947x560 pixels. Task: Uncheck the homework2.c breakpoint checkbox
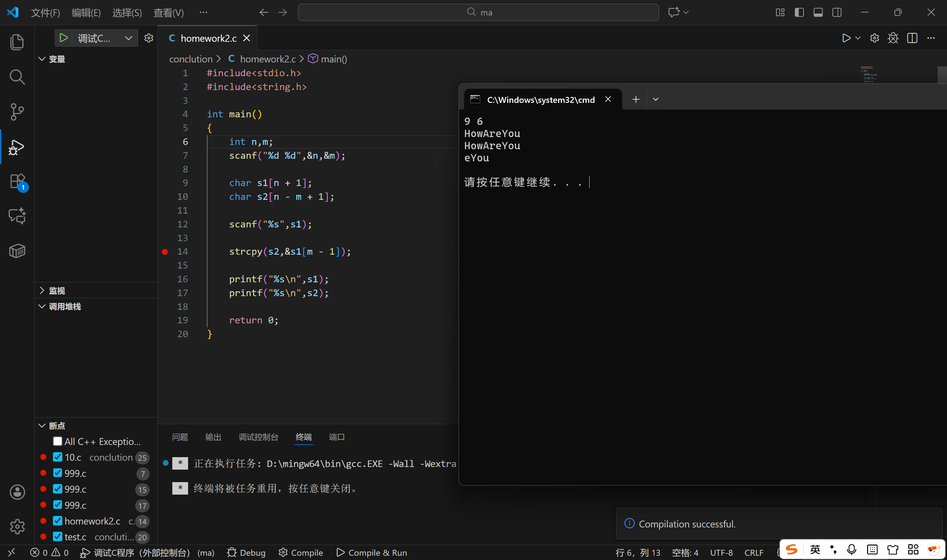pyautogui.click(x=58, y=521)
